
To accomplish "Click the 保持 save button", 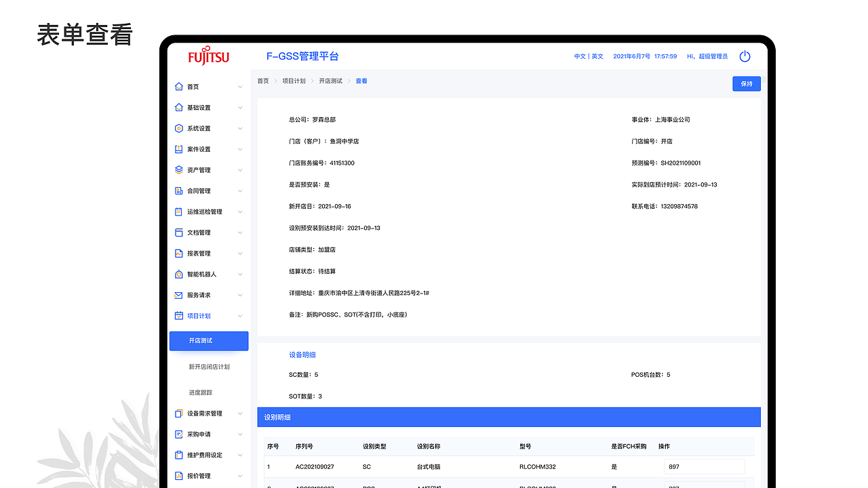I will click(746, 83).
